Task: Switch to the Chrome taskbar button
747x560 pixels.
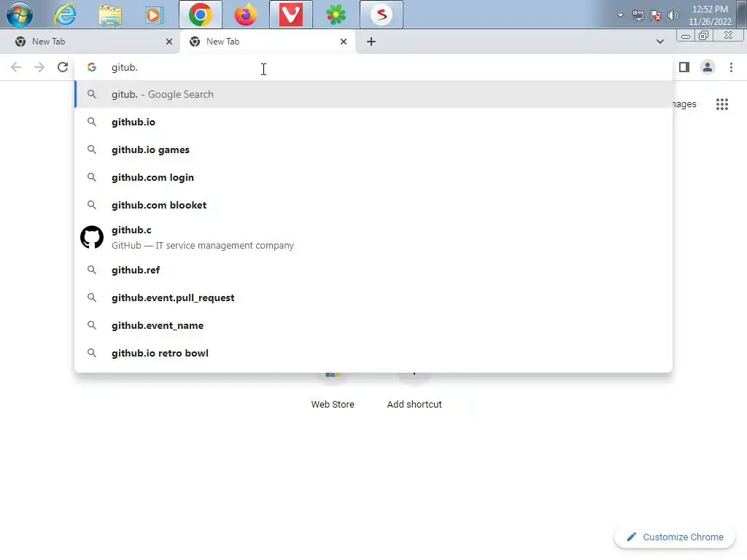Action: (201, 15)
